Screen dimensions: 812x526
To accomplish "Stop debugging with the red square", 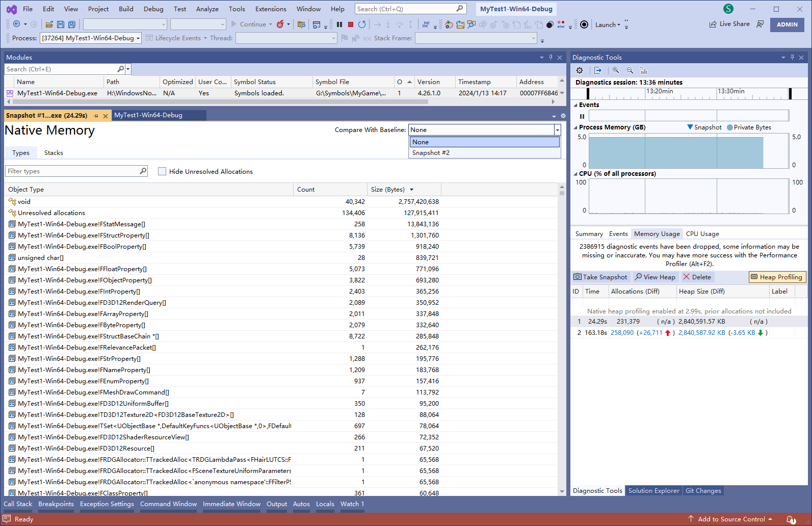I will pos(351,24).
